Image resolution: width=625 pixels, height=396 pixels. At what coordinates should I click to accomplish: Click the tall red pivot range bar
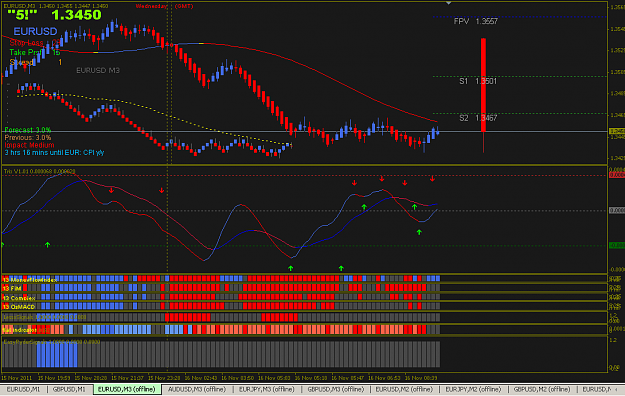(x=483, y=85)
